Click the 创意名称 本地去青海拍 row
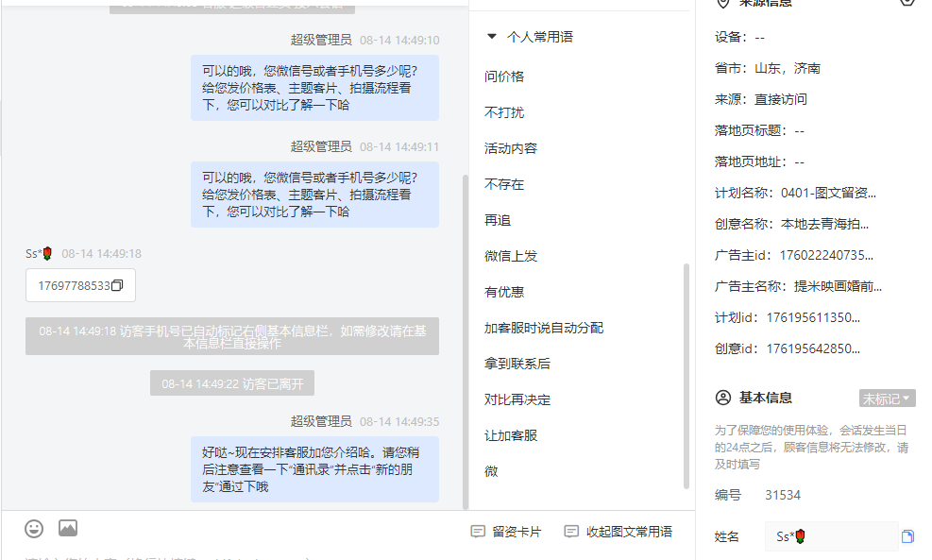The width and height of the screenshot is (932, 560). click(791, 224)
